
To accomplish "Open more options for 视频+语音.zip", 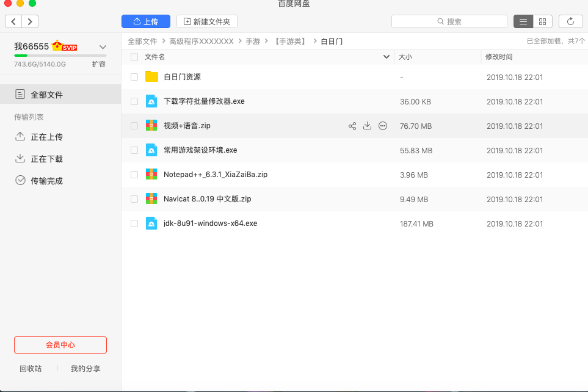I will [383, 126].
